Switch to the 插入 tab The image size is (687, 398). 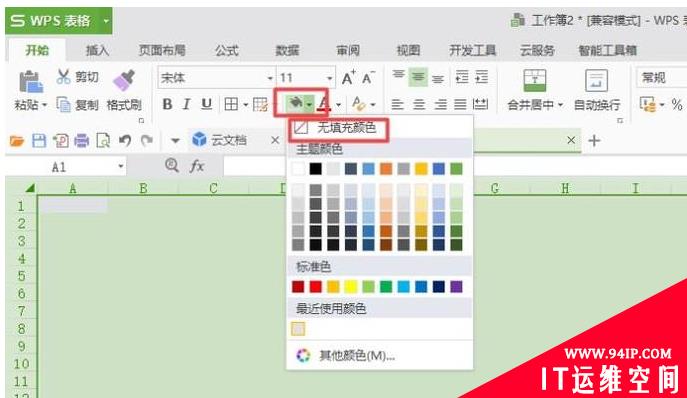[x=97, y=50]
